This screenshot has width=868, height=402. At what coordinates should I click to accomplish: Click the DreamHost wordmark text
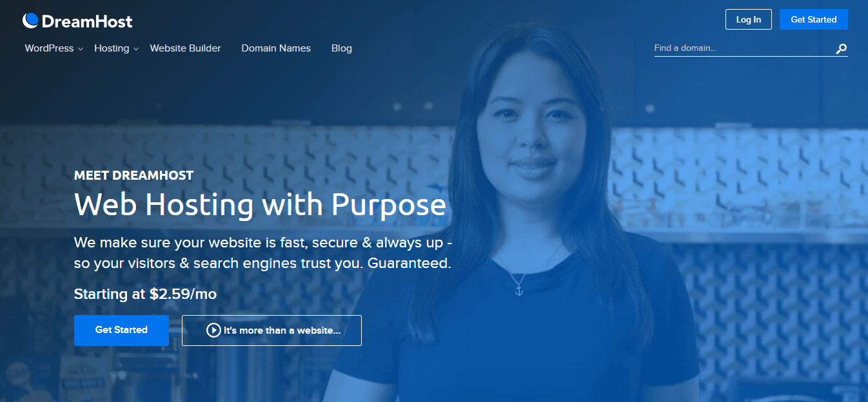(x=87, y=21)
